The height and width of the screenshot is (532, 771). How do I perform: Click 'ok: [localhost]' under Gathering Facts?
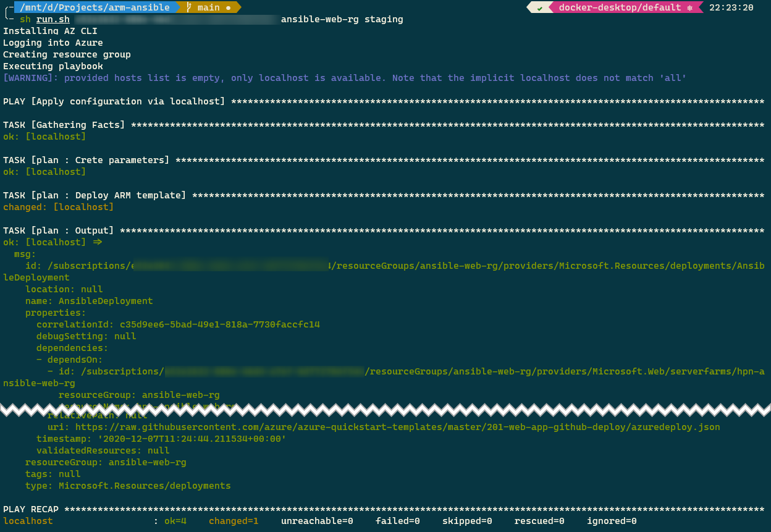[44, 137]
